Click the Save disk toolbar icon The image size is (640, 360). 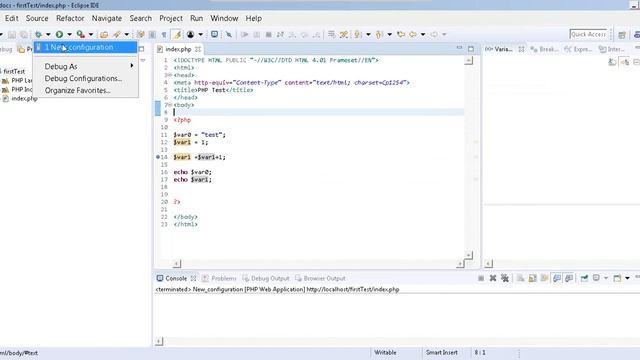coord(12,35)
